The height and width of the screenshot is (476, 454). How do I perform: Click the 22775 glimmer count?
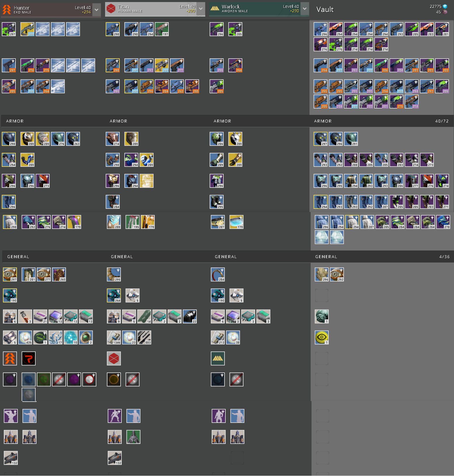click(435, 6)
